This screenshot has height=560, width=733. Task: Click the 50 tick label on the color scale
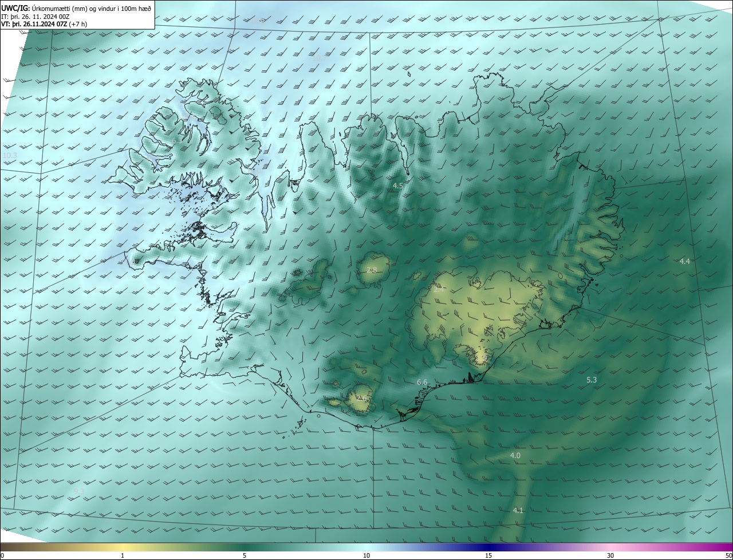pyautogui.click(x=728, y=555)
